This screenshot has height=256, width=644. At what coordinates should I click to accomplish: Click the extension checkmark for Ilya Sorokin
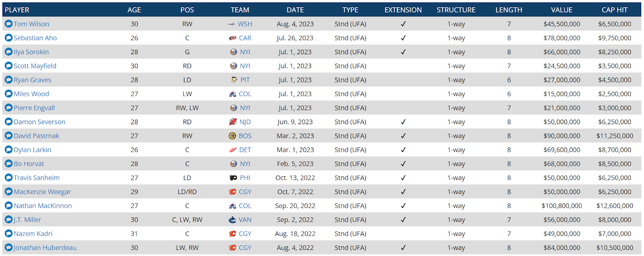point(403,52)
